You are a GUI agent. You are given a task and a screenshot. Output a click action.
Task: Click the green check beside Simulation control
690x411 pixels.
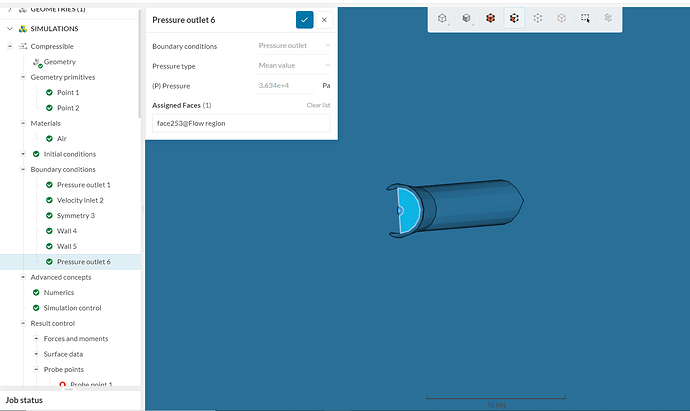(36, 308)
